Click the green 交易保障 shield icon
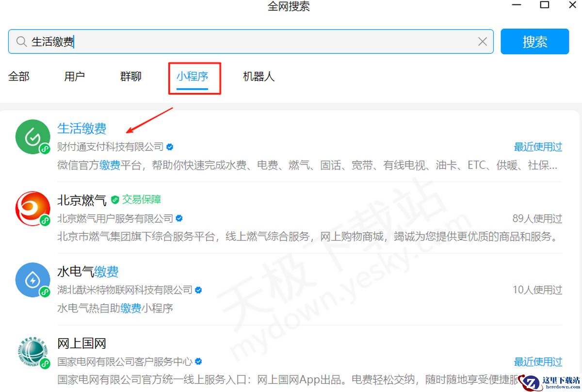This screenshot has width=582, height=392. click(115, 199)
